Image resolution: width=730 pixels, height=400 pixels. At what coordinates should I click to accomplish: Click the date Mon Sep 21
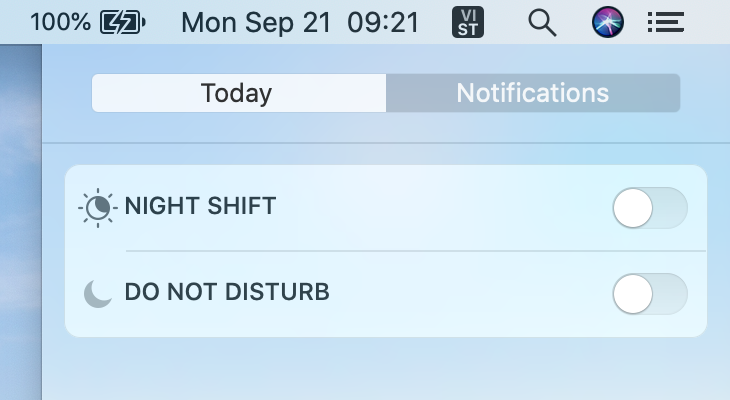click(x=256, y=22)
